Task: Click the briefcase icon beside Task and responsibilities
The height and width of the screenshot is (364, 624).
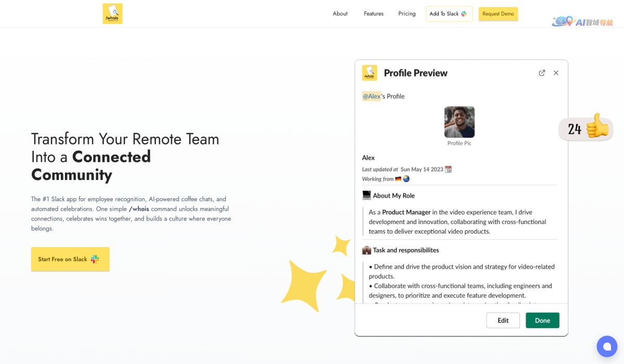Action: (x=367, y=250)
